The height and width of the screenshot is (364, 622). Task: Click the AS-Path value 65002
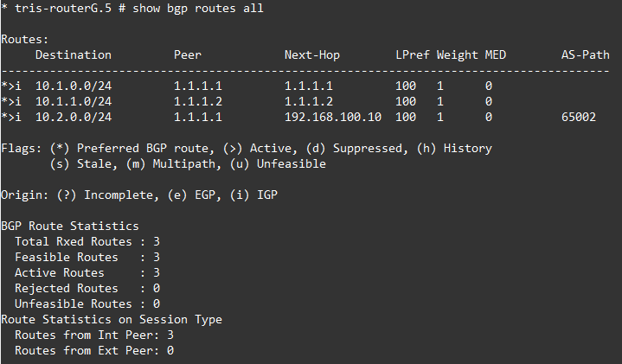tap(579, 118)
